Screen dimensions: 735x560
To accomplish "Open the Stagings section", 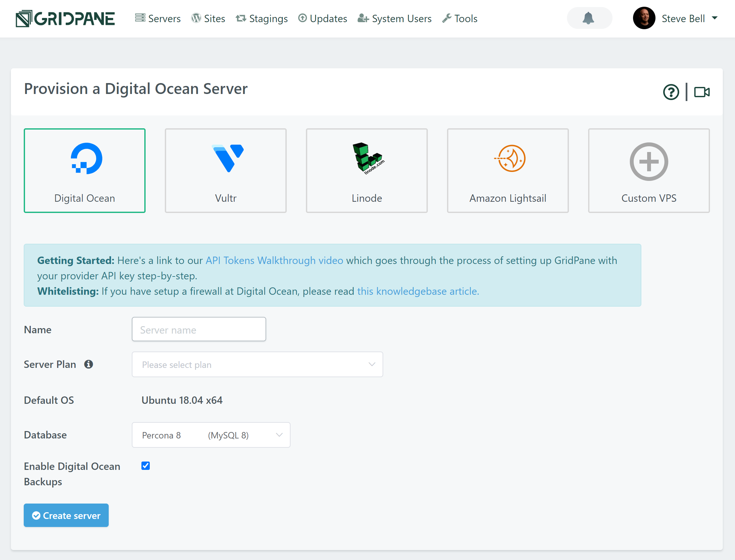I will point(262,18).
